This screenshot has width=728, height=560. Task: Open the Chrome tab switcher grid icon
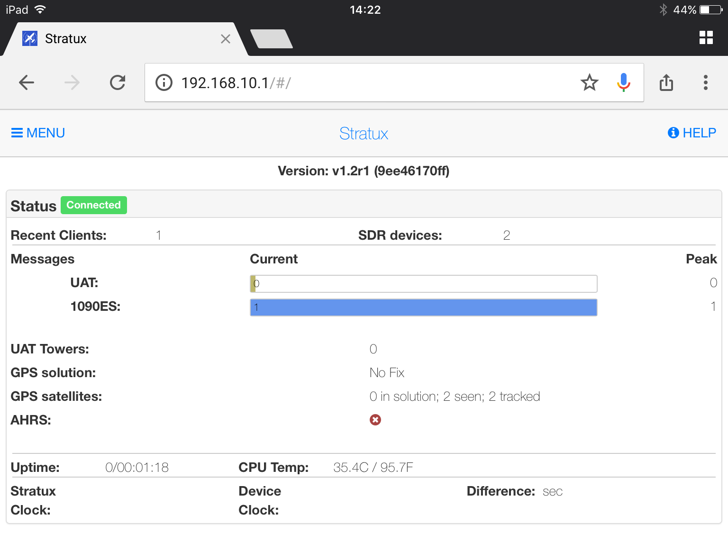[706, 37]
